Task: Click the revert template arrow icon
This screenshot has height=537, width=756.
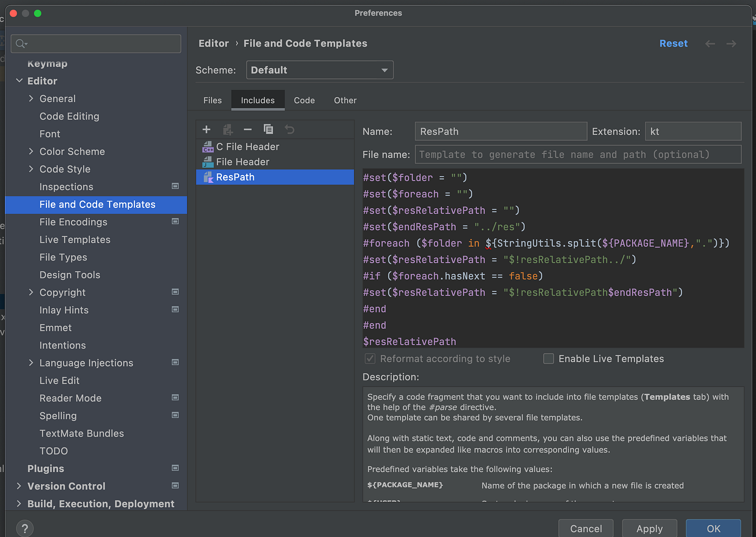Action: [289, 129]
